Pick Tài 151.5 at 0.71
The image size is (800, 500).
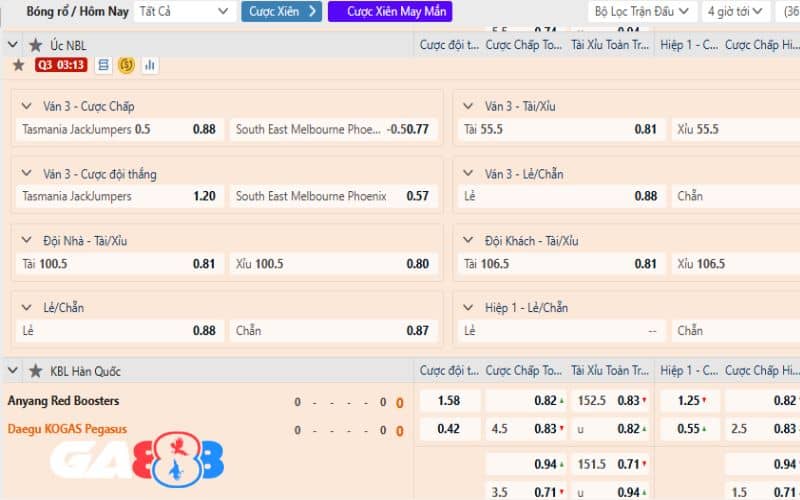click(x=611, y=464)
